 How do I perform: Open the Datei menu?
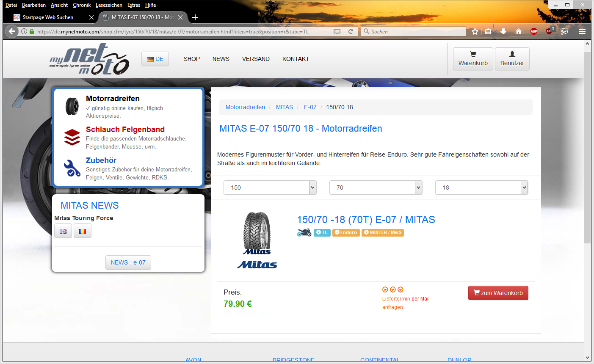tap(11, 5)
